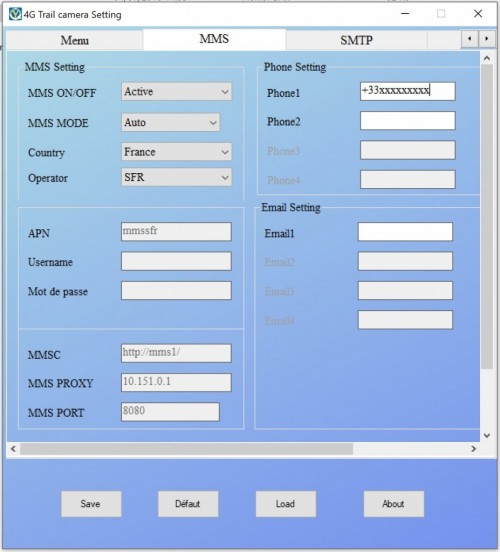Screen dimensions: 500x552
Task: Expand the Operator dropdown showing SFR
Action: 176,177
